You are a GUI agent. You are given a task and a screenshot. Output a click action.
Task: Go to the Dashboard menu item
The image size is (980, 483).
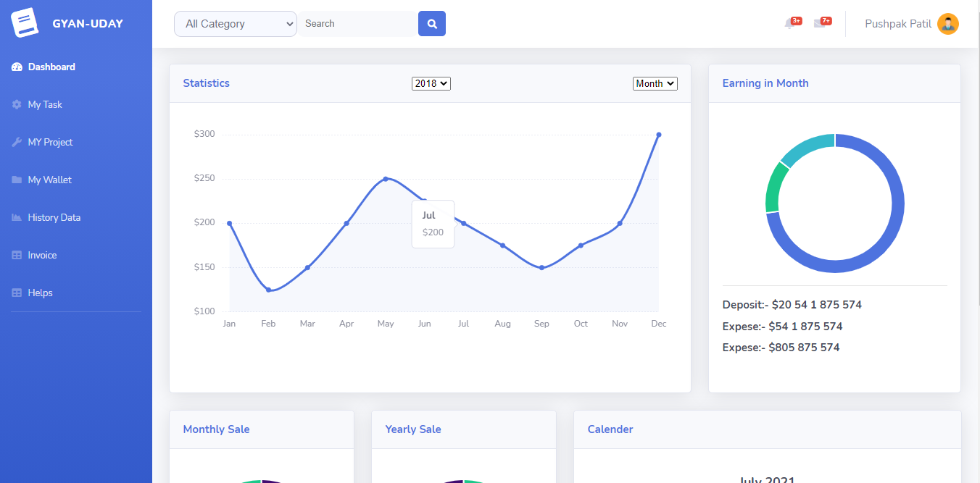coord(51,66)
